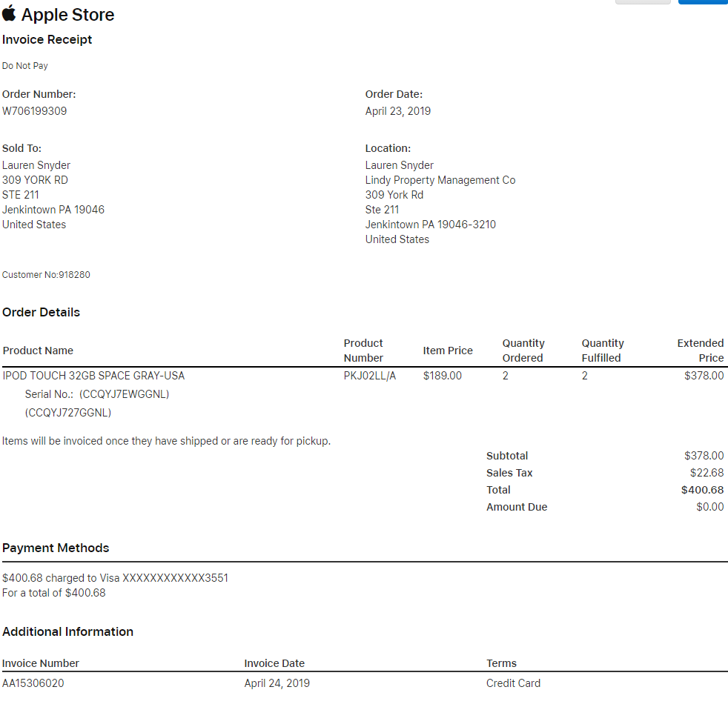The image size is (728, 707).
Task: Click the Item Price column header
Action: (x=448, y=351)
